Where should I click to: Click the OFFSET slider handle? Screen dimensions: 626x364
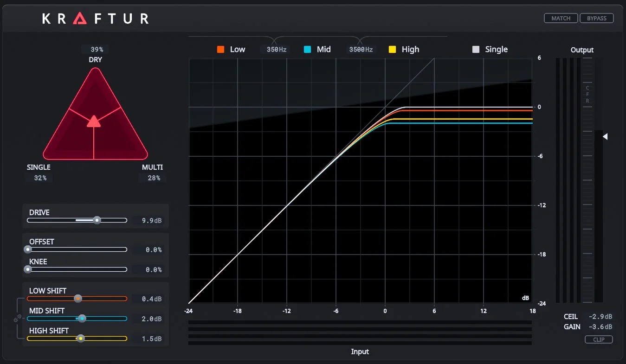pos(28,249)
